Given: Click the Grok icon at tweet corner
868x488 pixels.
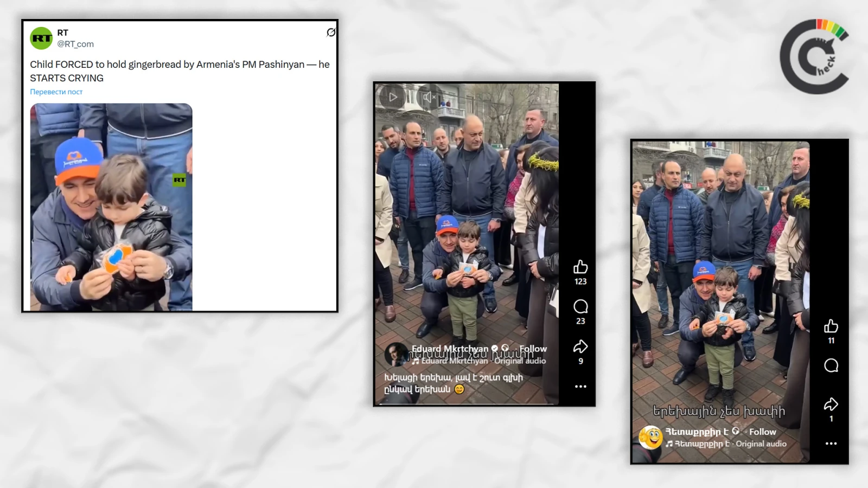Looking at the screenshot, I should 330,33.
